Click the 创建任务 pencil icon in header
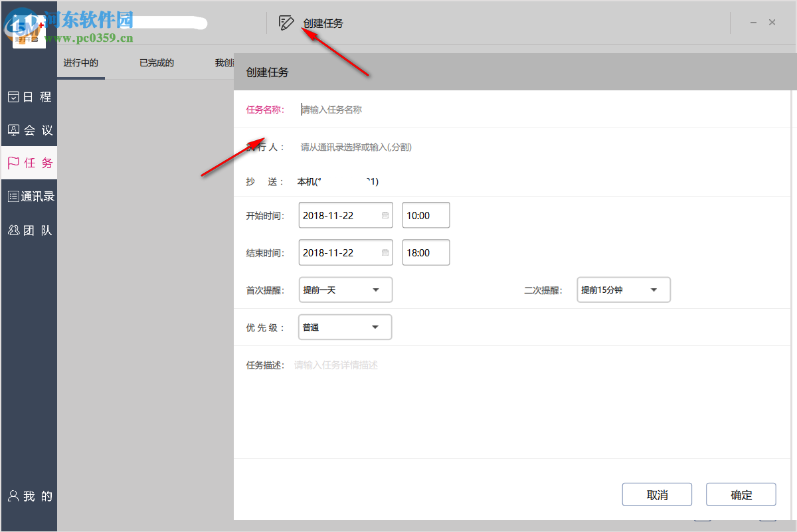 tap(286, 23)
